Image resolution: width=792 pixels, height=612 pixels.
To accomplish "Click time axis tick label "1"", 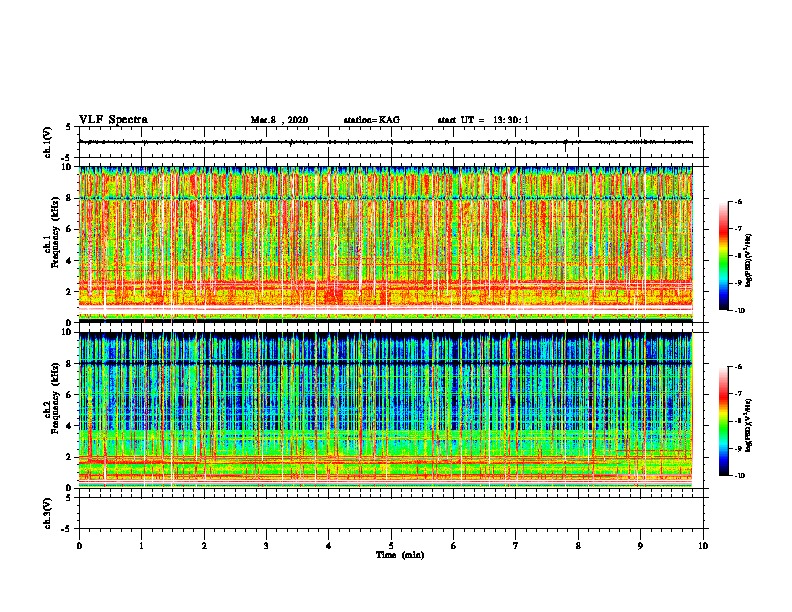I will click(x=141, y=546).
